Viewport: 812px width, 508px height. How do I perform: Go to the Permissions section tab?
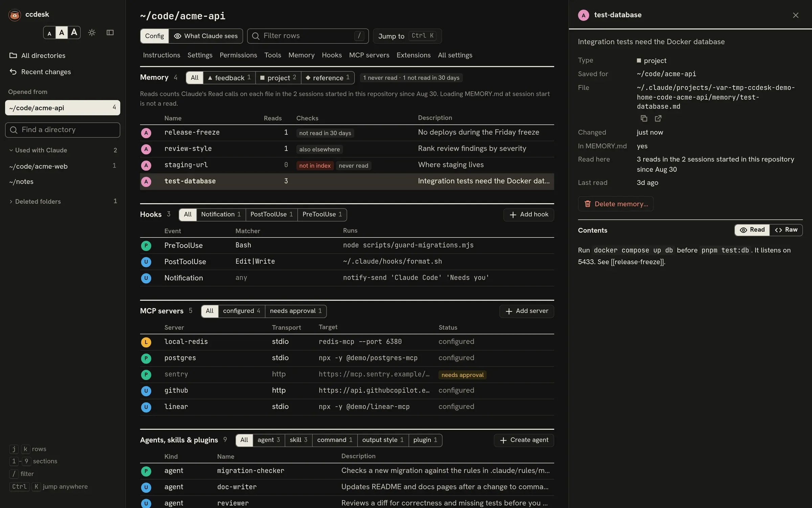(x=238, y=55)
